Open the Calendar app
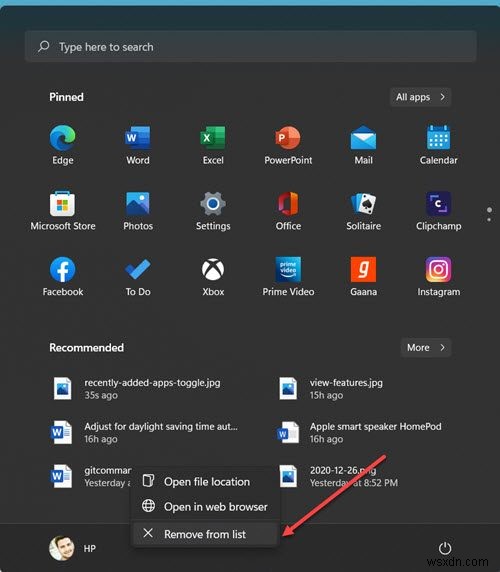The height and width of the screenshot is (572, 500). pos(438,144)
